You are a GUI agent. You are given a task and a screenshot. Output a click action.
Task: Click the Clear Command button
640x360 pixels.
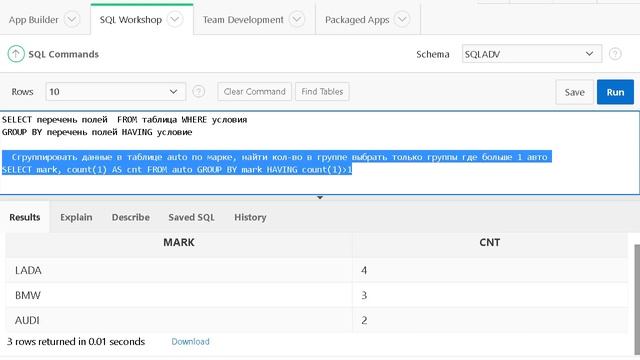(x=254, y=91)
